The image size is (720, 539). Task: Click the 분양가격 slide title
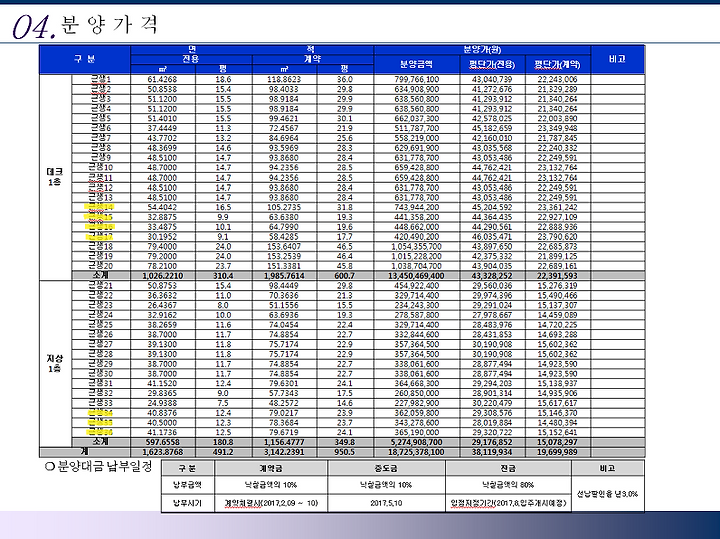(x=109, y=24)
